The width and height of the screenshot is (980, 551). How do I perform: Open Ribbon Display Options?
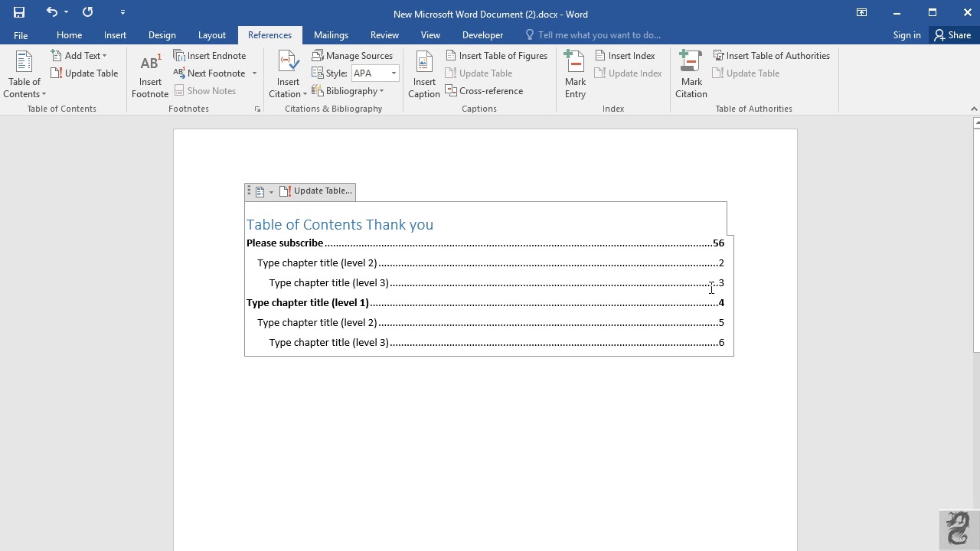861,12
